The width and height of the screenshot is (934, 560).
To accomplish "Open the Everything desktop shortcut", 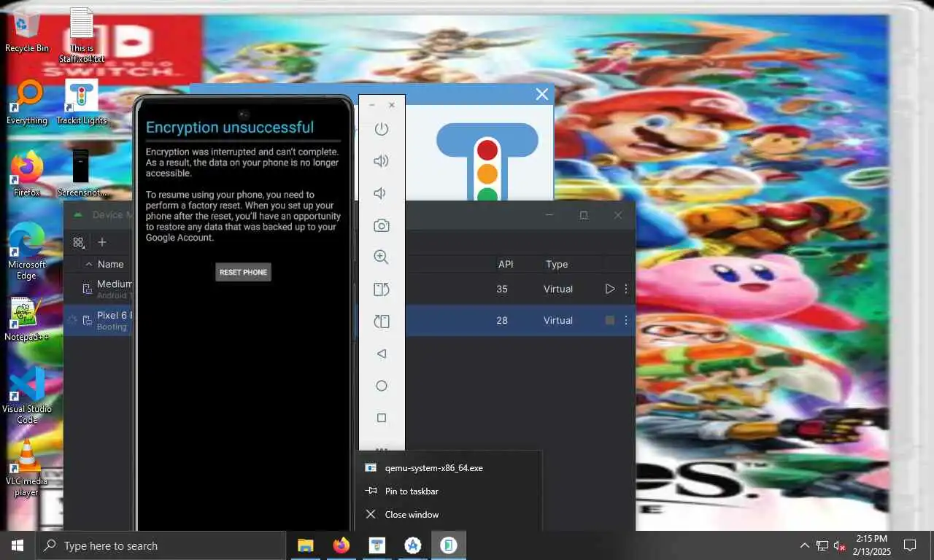I will [27, 103].
